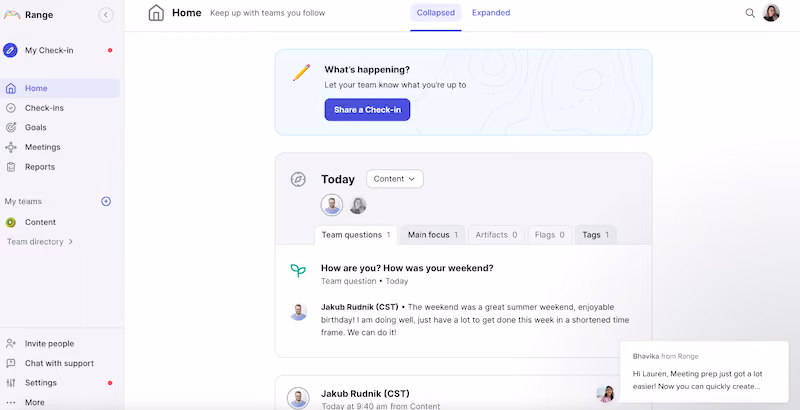The image size is (800, 410).
Task: Select the second greyed avatar under Today
Action: click(x=358, y=205)
